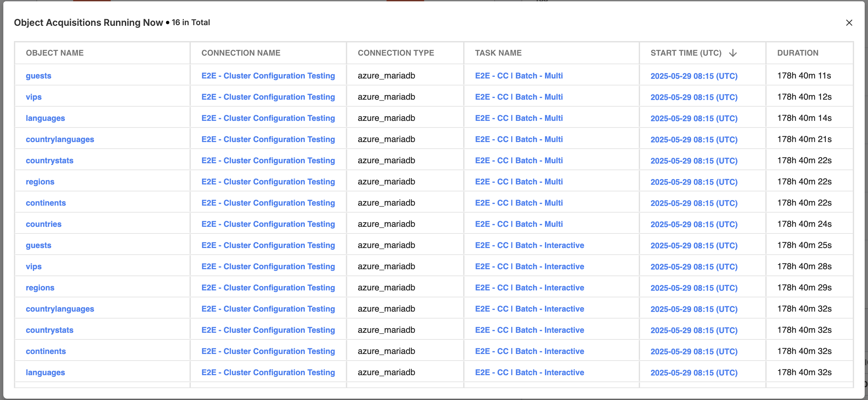Close the Object Acquisitions dialog
This screenshot has width=868, height=400.
pos(849,23)
